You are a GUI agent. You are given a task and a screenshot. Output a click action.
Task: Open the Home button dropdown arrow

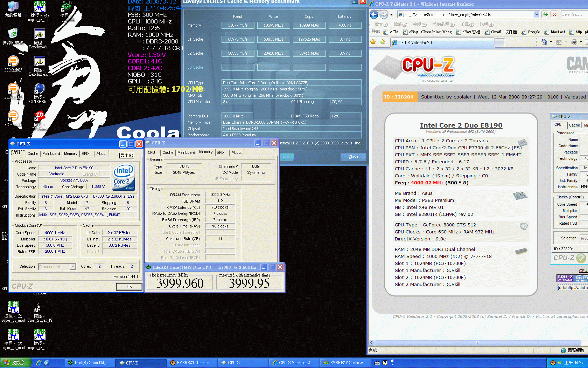click(551, 42)
